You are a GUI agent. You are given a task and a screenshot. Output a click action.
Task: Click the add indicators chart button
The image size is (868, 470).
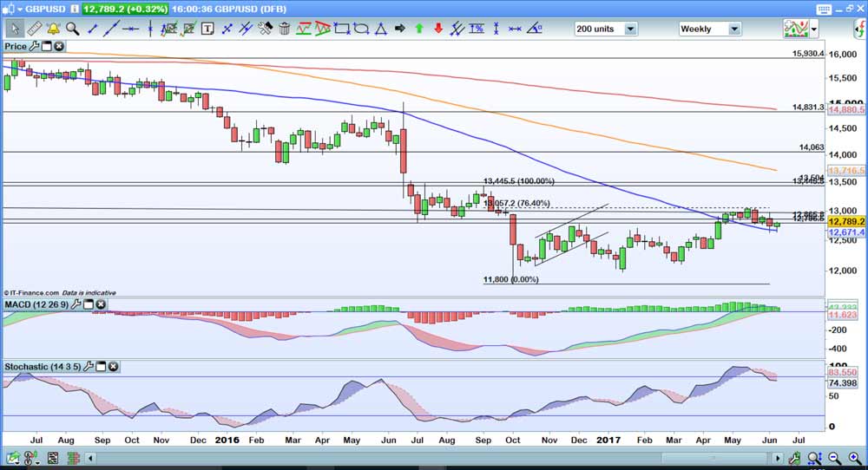pos(796,29)
